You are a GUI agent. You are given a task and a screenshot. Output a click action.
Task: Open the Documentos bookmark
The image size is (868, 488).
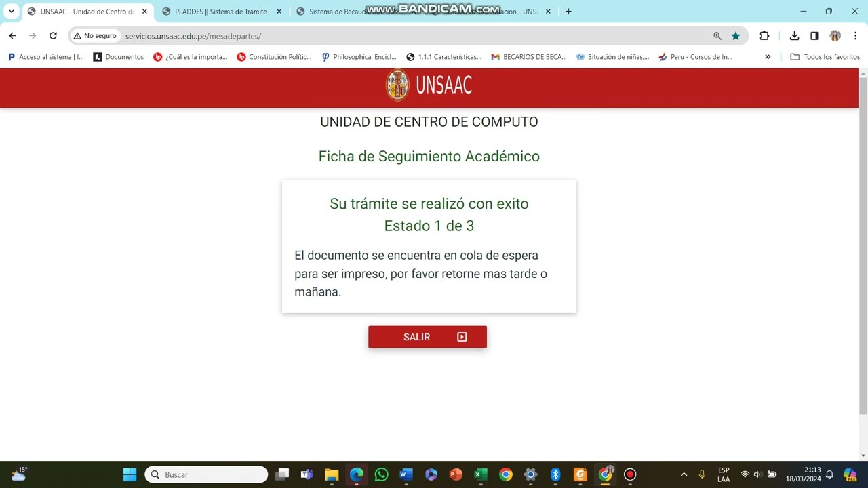[119, 57]
